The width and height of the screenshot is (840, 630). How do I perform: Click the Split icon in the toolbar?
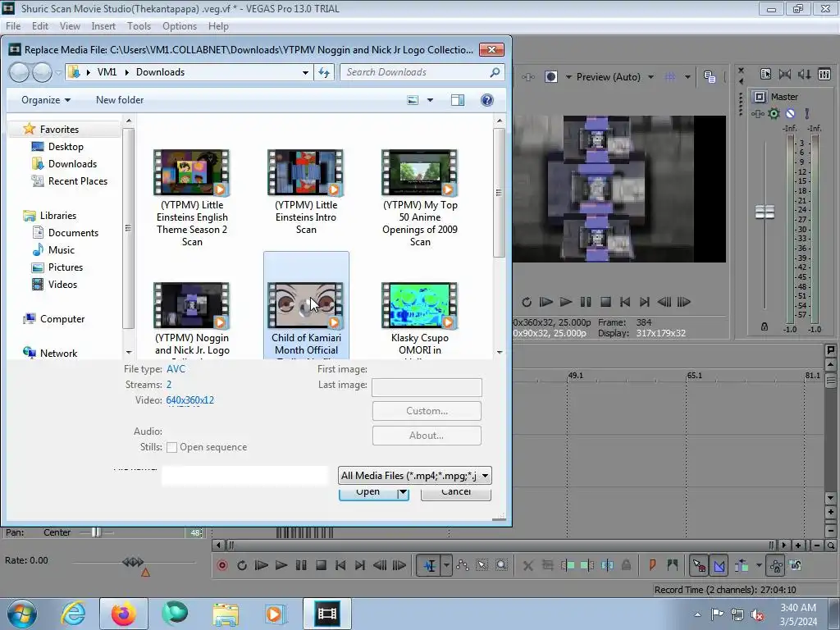tap(607, 565)
